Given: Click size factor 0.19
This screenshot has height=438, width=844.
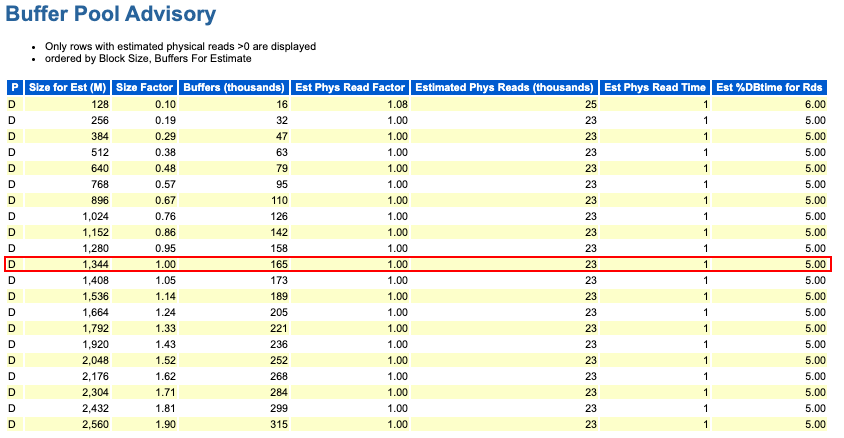Looking at the screenshot, I should point(165,121).
